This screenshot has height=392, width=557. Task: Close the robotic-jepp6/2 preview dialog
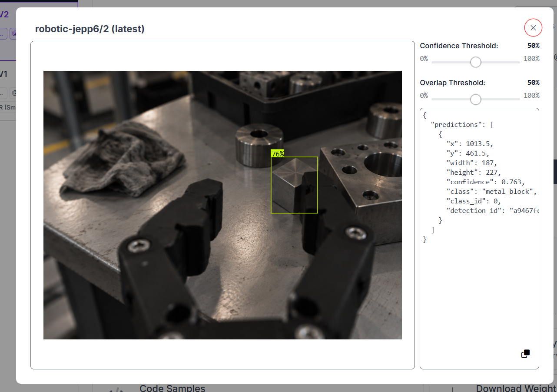pos(533,28)
